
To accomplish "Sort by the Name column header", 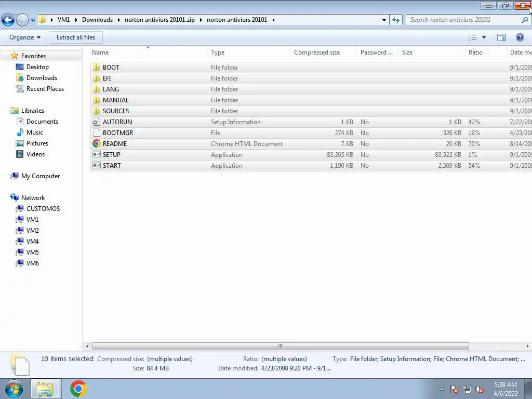I will (149, 52).
